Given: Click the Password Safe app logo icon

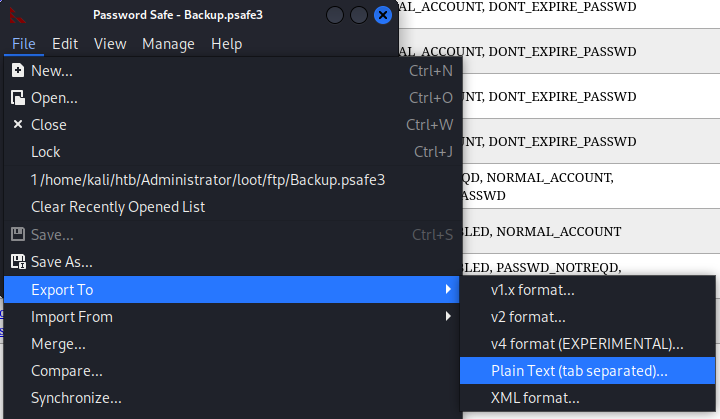Looking at the screenshot, I should pyautogui.click(x=17, y=15).
